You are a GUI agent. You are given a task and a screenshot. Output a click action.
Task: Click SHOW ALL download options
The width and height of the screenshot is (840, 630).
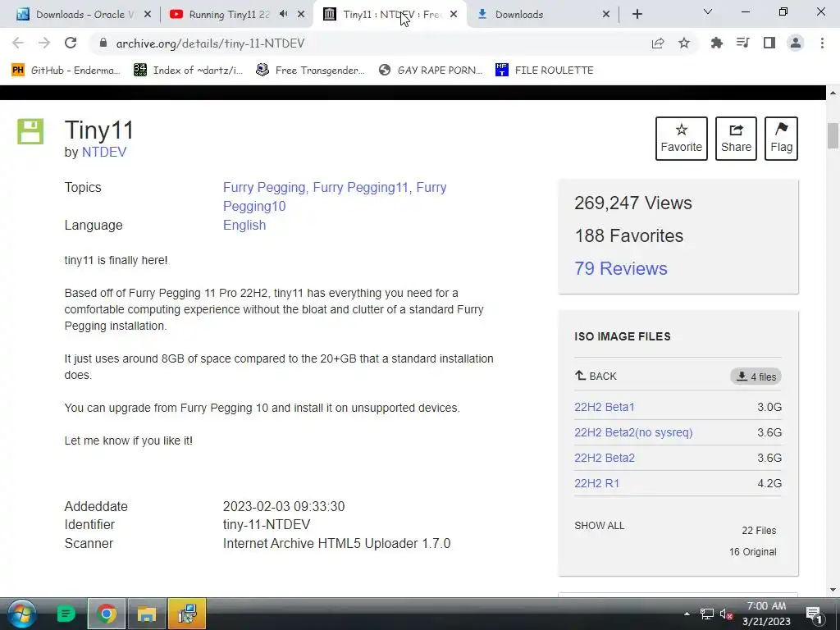600,526
